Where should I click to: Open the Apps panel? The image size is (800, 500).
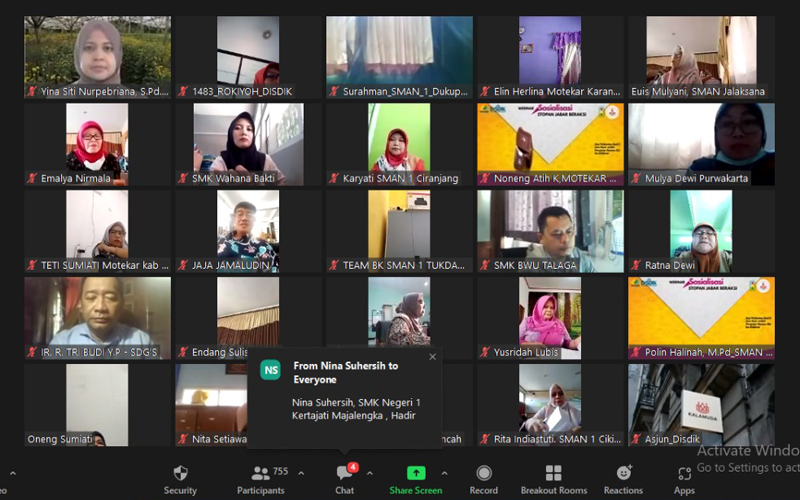point(684,478)
